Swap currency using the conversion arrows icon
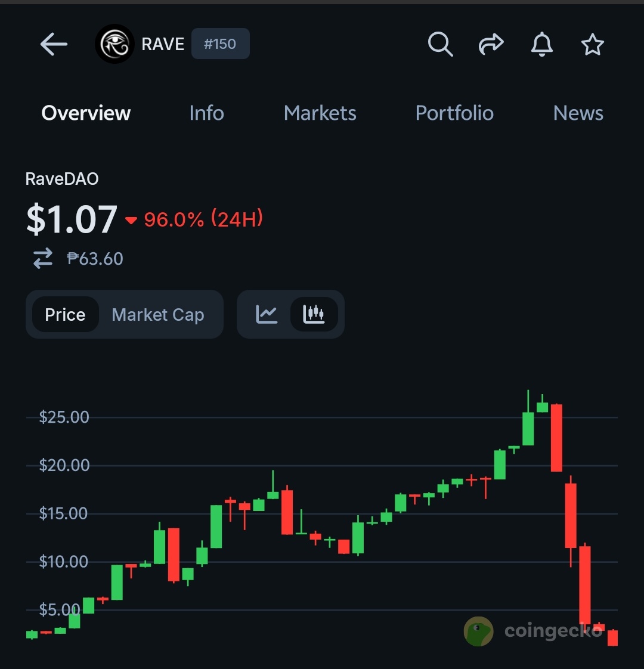This screenshot has height=669, width=644. pos(43,258)
